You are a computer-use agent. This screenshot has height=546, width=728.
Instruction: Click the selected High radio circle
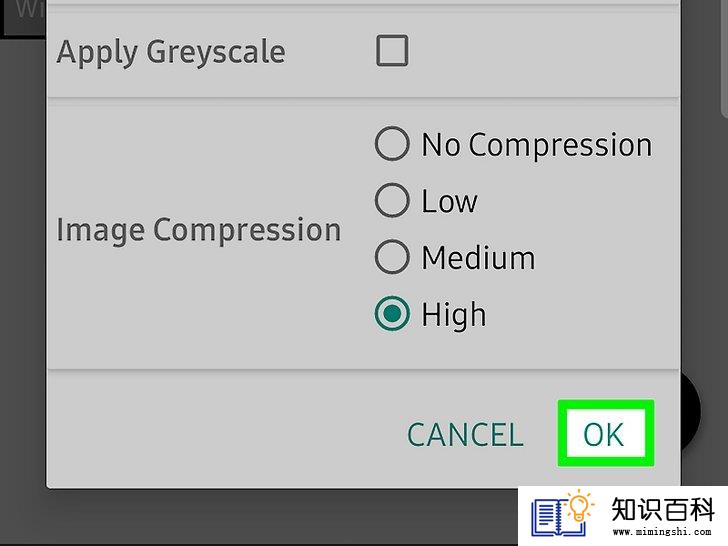click(x=392, y=313)
